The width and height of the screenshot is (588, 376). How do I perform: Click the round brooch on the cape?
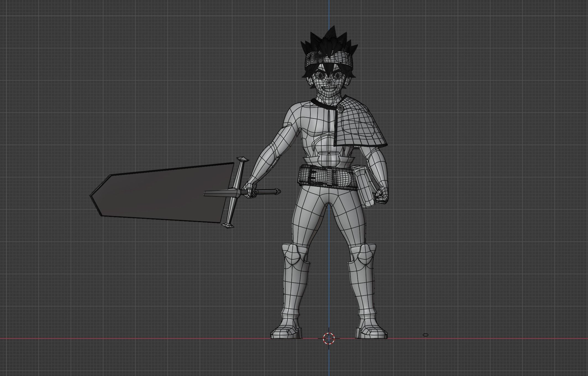click(x=340, y=108)
